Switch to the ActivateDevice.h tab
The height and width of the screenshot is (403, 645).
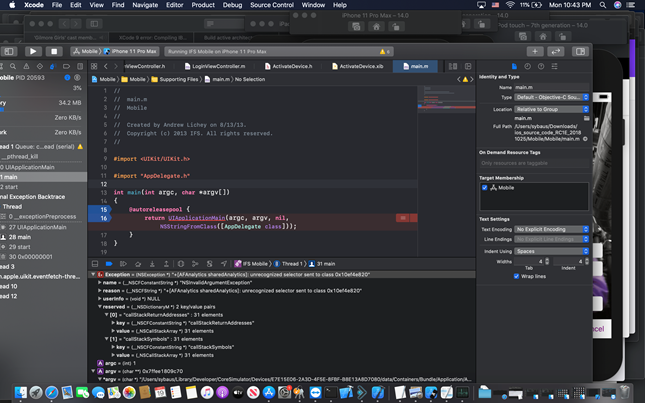click(288, 66)
